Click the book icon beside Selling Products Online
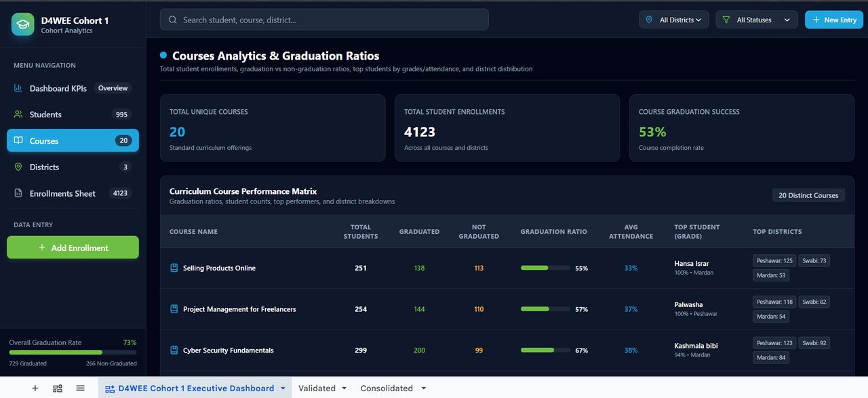This screenshot has height=398, width=868. tap(174, 268)
